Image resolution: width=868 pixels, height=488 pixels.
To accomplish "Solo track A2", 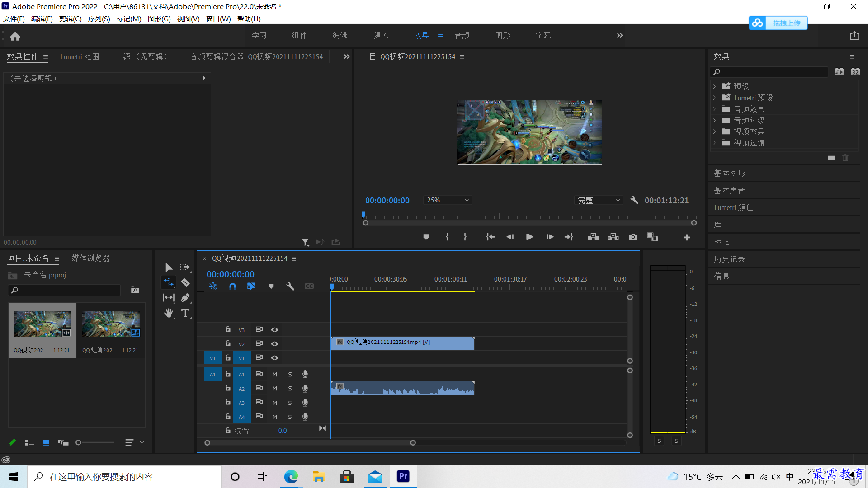I will tap(290, 389).
